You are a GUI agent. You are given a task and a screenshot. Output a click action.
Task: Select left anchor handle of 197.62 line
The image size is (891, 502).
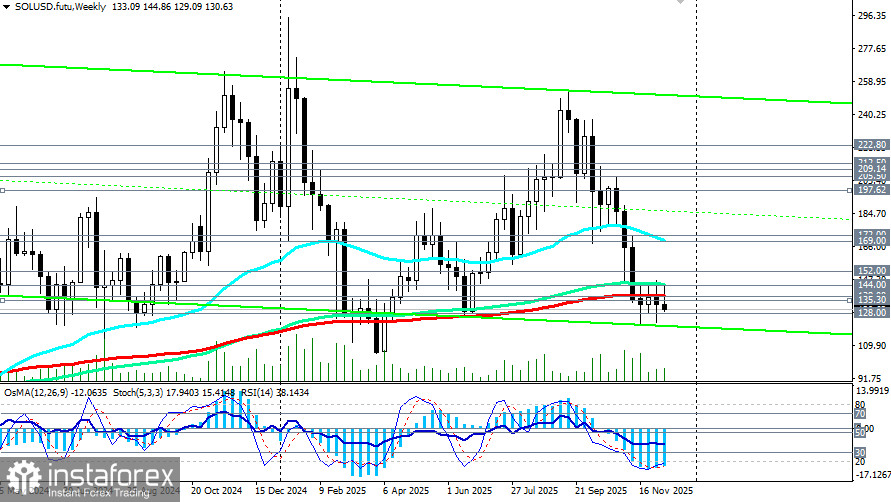tap(2, 190)
